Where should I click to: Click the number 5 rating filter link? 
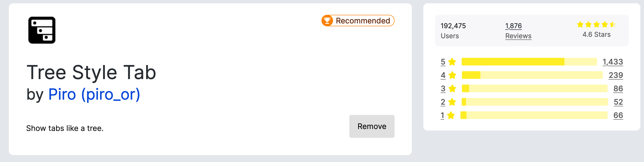click(443, 62)
